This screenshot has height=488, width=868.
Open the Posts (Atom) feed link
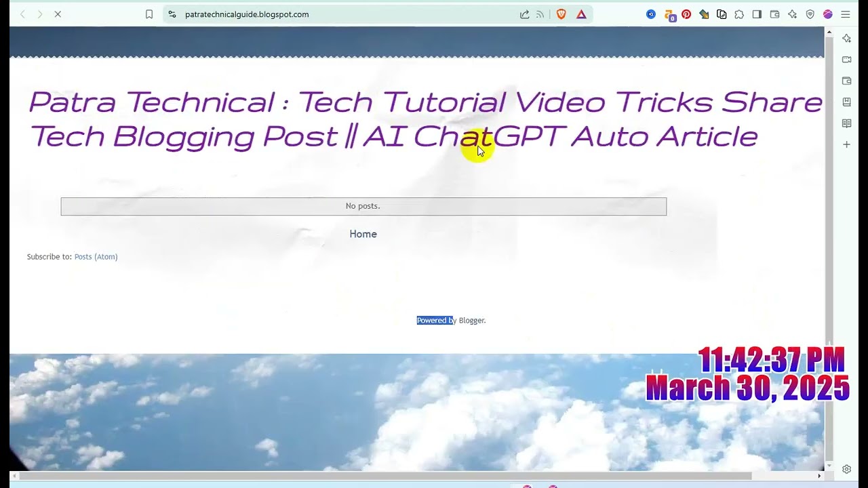click(96, 257)
